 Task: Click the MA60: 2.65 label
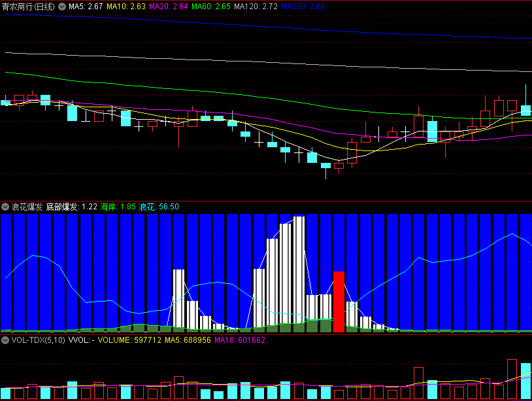(x=210, y=7)
